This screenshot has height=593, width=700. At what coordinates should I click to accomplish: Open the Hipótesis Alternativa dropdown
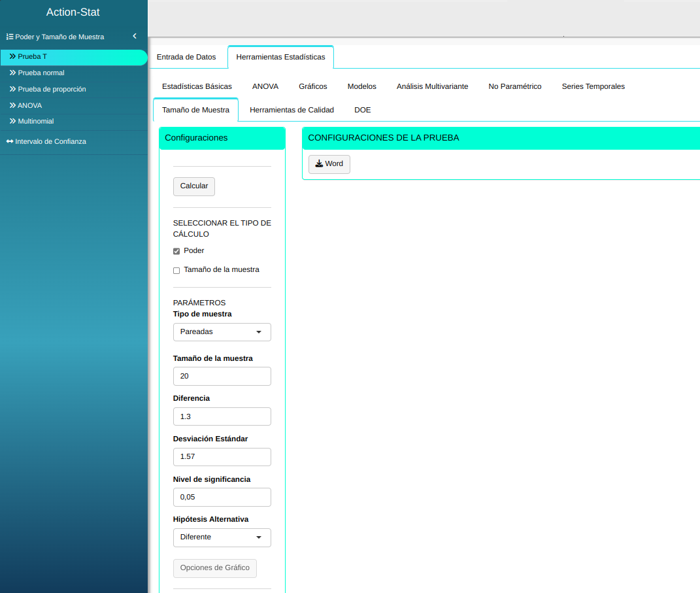[222, 537]
